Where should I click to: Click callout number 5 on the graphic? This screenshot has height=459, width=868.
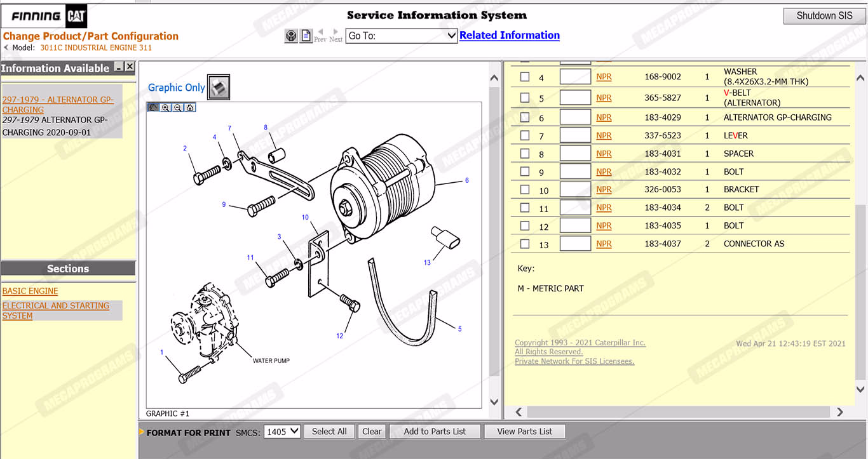pyautogui.click(x=460, y=329)
